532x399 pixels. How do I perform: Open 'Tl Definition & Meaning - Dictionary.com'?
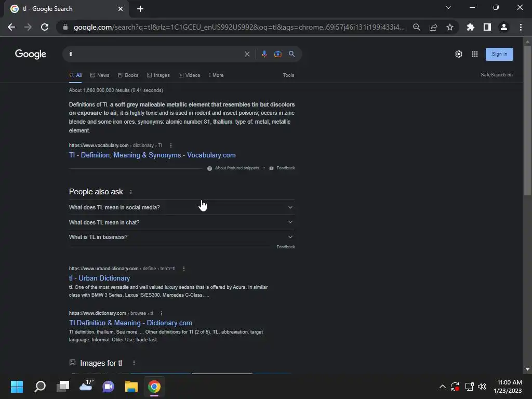pyautogui.click(x=130, y=323)
